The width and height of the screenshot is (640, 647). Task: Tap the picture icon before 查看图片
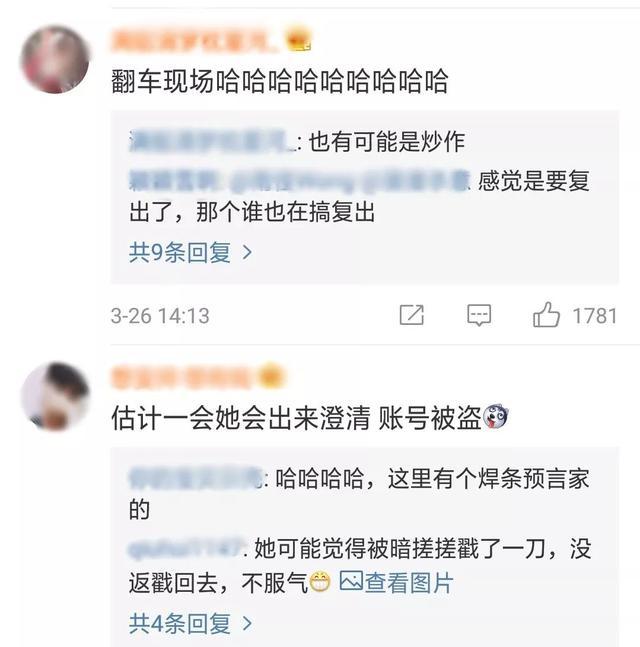(x=351, y=581)
